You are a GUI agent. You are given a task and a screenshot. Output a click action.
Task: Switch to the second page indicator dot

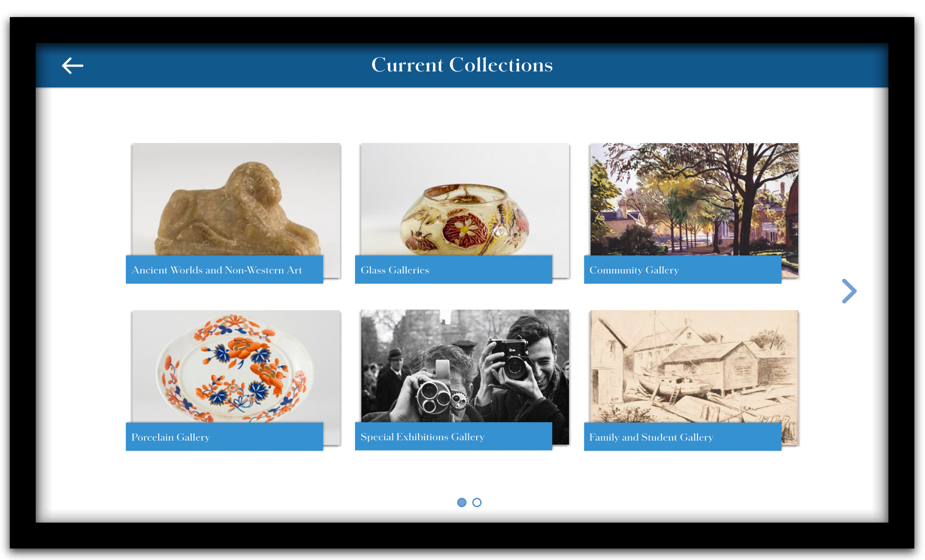tap(477, 502)
